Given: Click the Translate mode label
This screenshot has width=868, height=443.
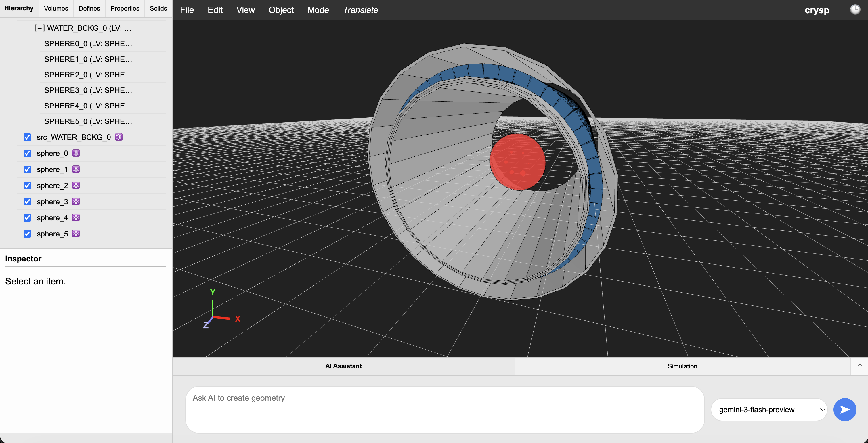Looking at the screenshot, I should [360, 10].
